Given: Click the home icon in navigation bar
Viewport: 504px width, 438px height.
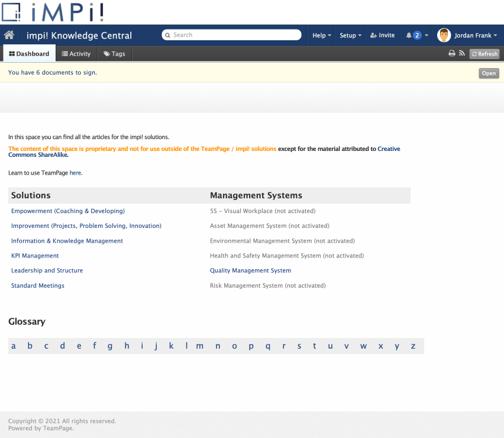Looking at the screenshot, I should coord(9,36).
